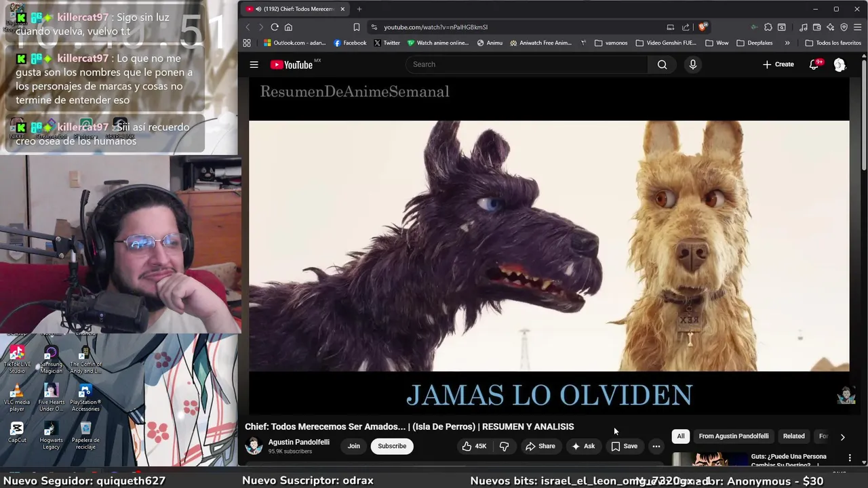Go to browser home page
The image size is (868, 488).
(x=288, y=27)
